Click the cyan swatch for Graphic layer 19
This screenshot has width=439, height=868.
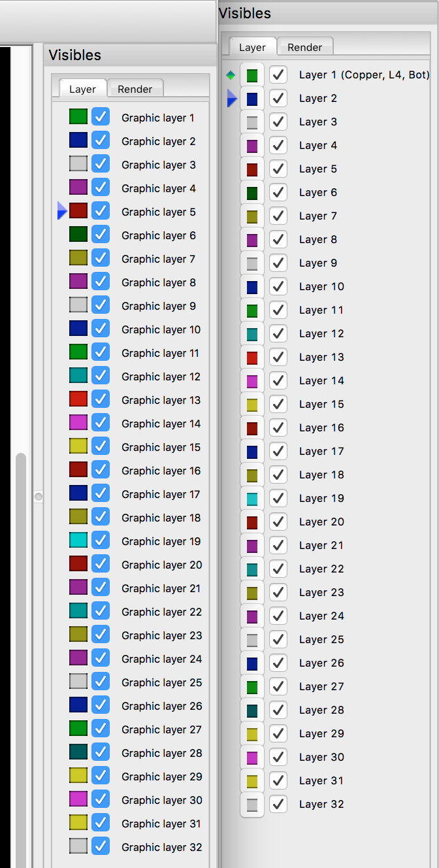coord(78,541)
